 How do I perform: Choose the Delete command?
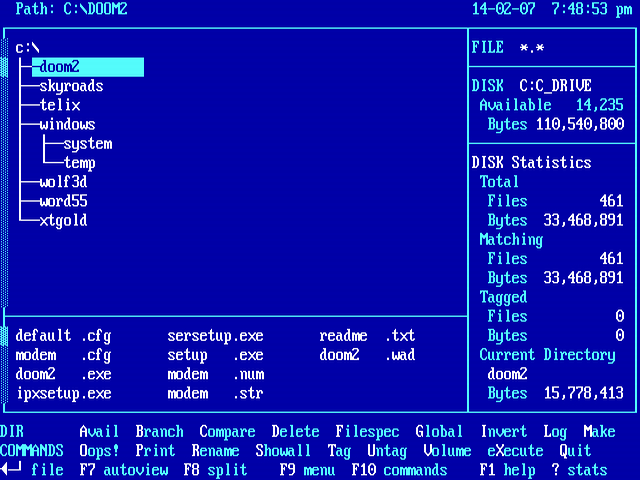tap(295, 432)
